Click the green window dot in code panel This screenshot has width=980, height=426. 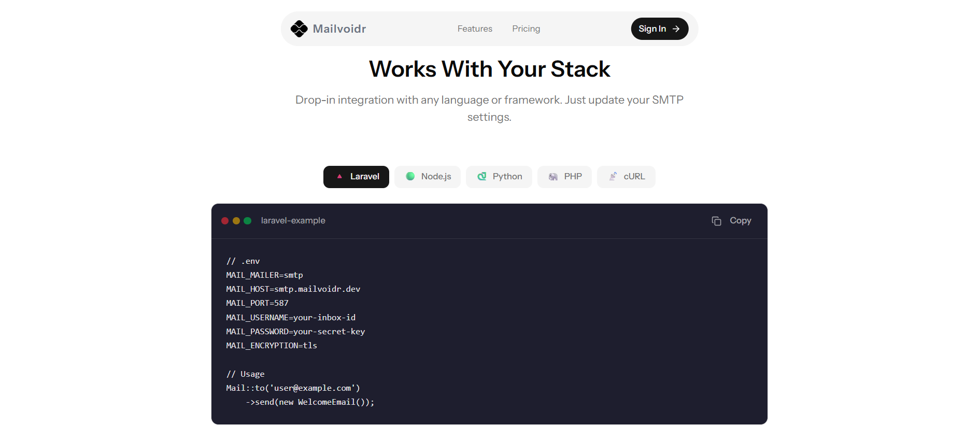tap(248, 221)
